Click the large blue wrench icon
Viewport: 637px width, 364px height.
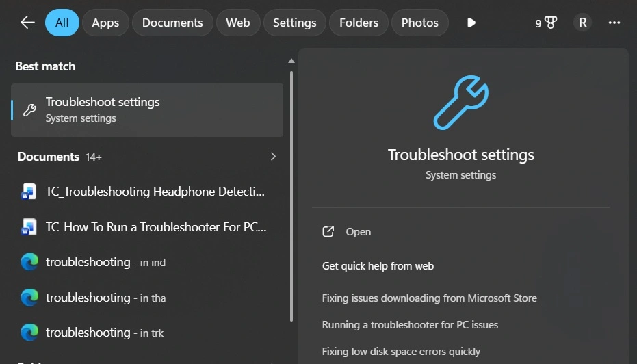460,103
